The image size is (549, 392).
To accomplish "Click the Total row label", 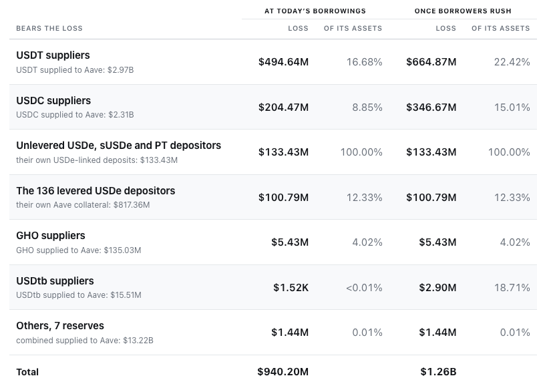I will click(x=27, y=372).
